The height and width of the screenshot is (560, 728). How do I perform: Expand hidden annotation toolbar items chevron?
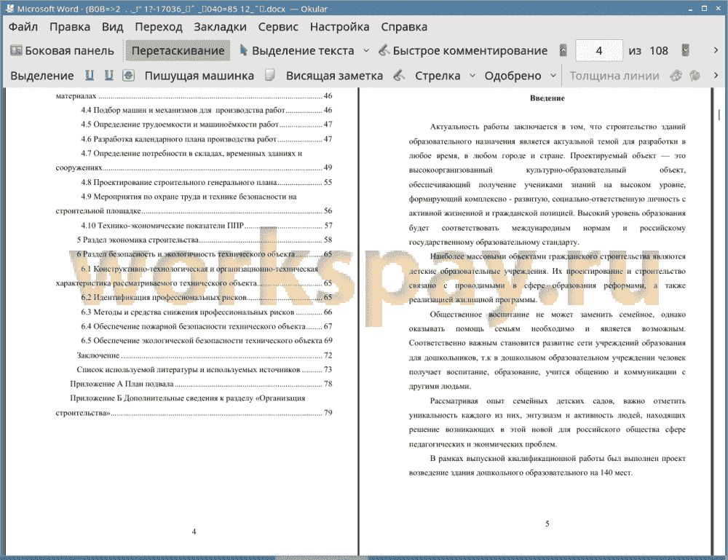tap(716, 75)
